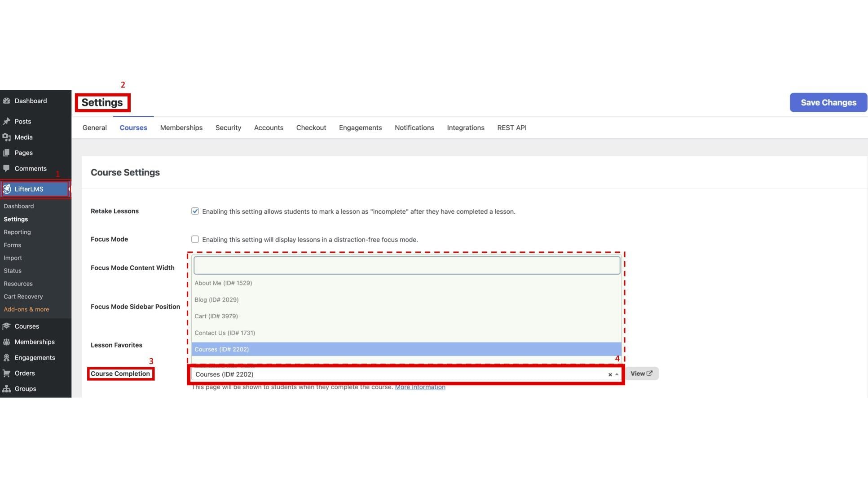The image size is (868, 488).
Task: Switch to the REST API tab
Action: coord(512,128)
